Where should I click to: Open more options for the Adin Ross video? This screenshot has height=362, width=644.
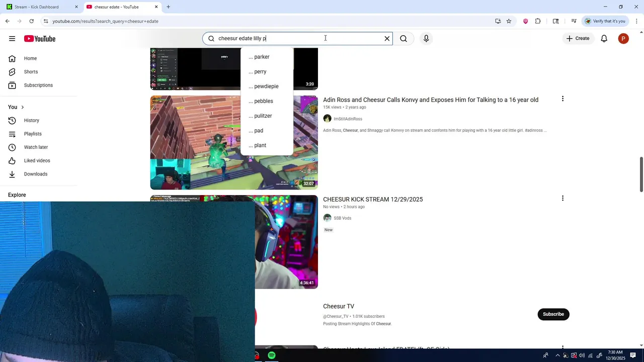(562, 99)
